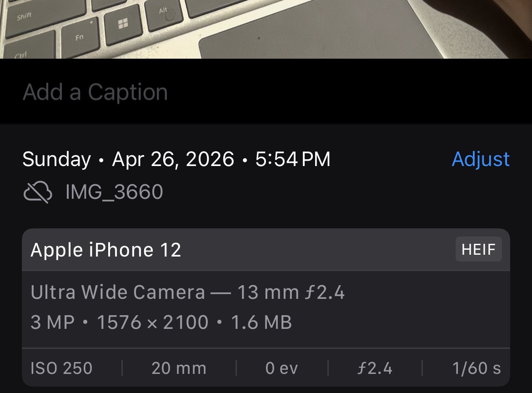Select the IMG_3660 filename
This screenshot has width=532, height=393.
coord(114,192)
